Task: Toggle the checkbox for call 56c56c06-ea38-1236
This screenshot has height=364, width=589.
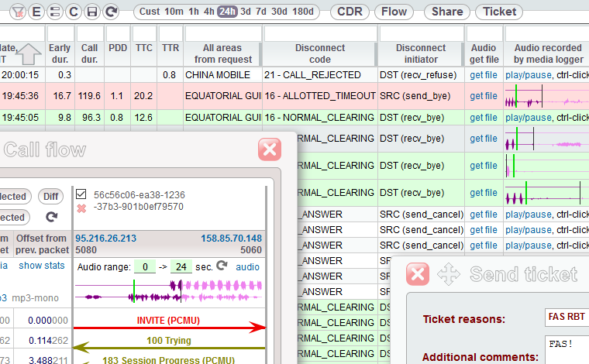Action: click(81, 194)
